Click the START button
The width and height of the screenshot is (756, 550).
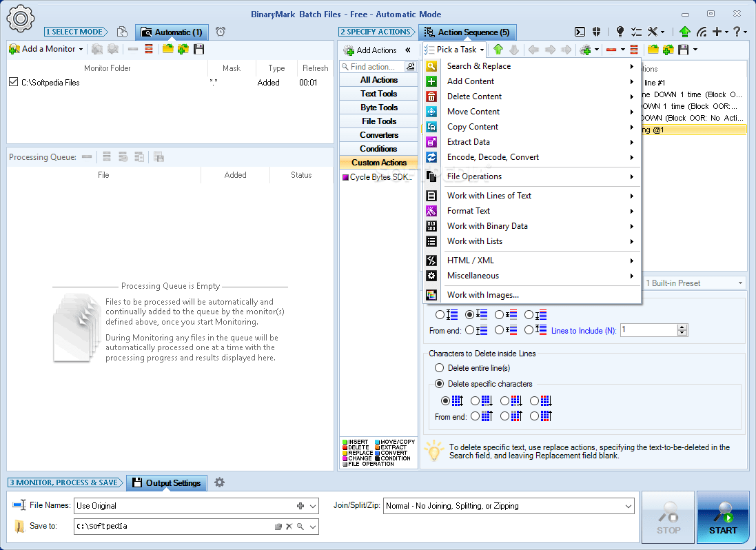click(723, 517)
